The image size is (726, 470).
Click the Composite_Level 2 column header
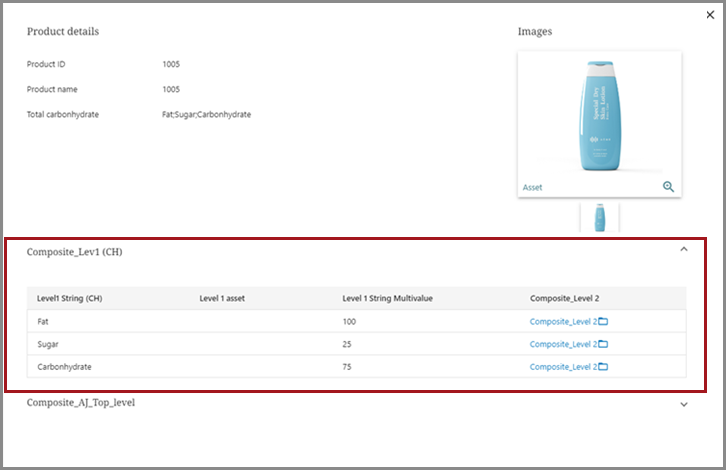point(565,298)
